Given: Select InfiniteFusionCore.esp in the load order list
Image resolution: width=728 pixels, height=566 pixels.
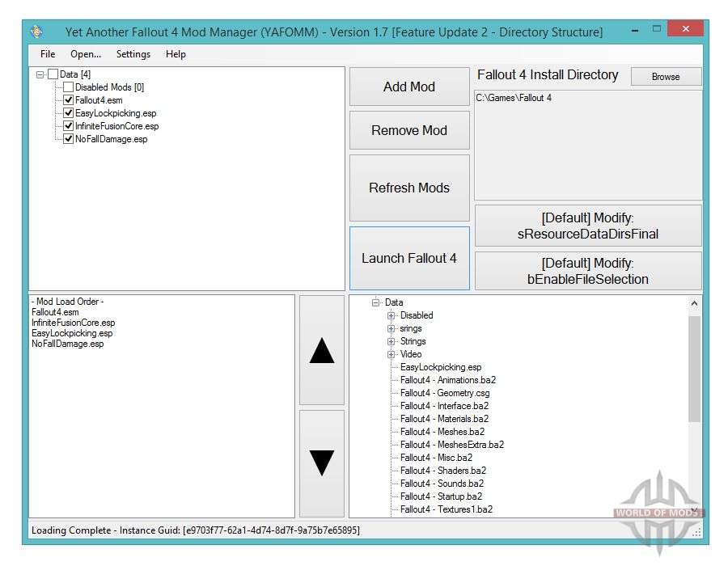Looking at the screenshot, I should coord(74,323).
